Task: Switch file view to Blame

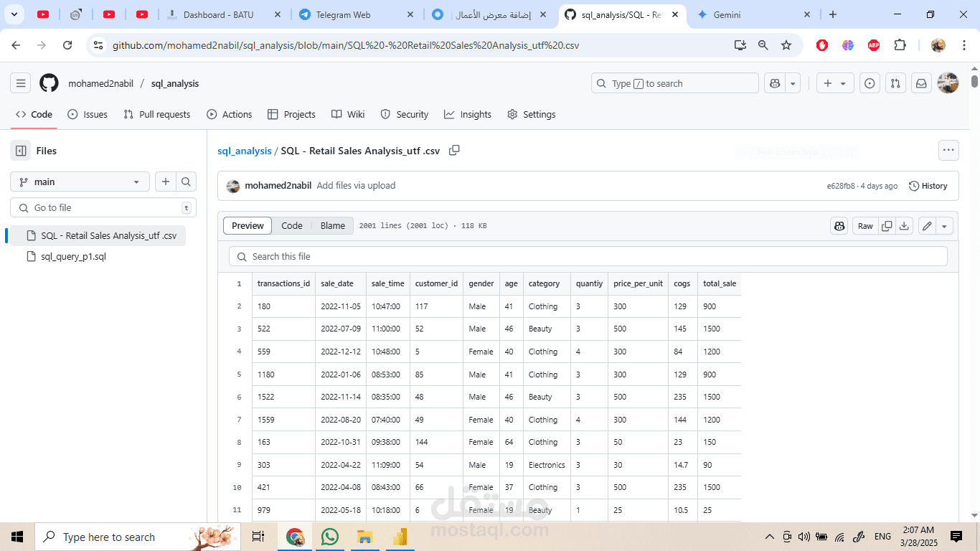Action: click(333, 226)
